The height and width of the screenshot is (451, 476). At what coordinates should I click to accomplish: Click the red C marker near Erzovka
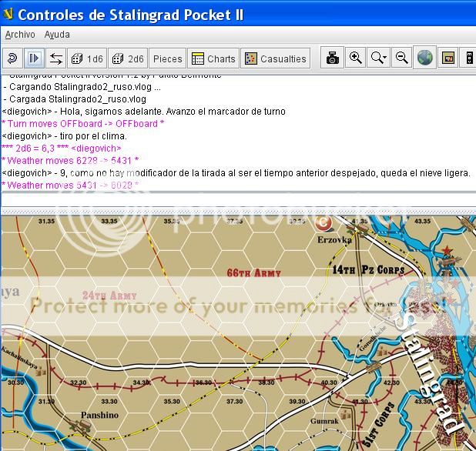click(x=323, y=223)
